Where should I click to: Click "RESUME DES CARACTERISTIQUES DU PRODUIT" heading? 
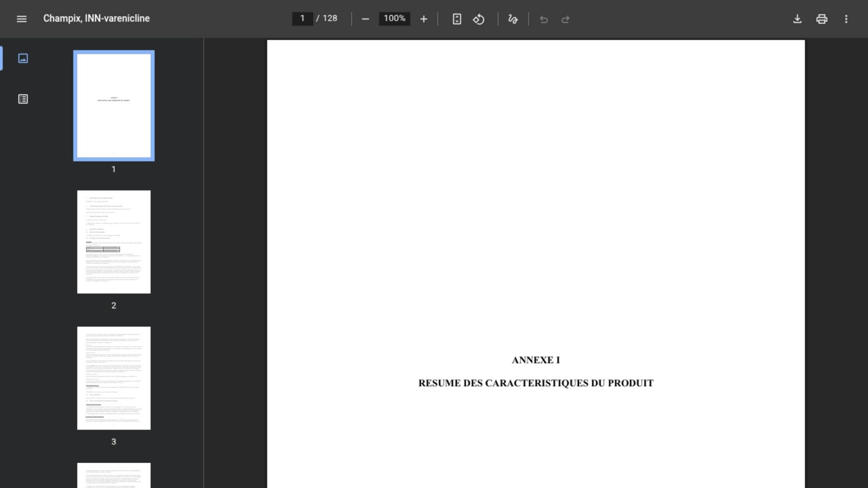pos(536,383)
